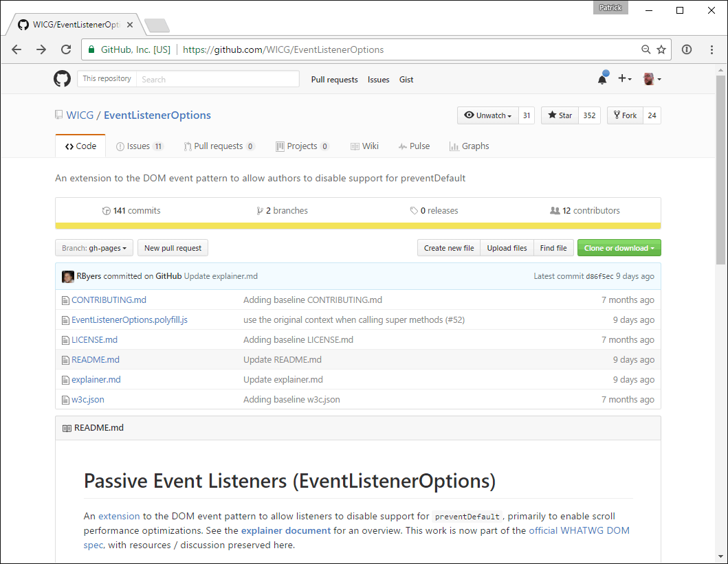Click the GitHub Octocat logo

[63, 79]
